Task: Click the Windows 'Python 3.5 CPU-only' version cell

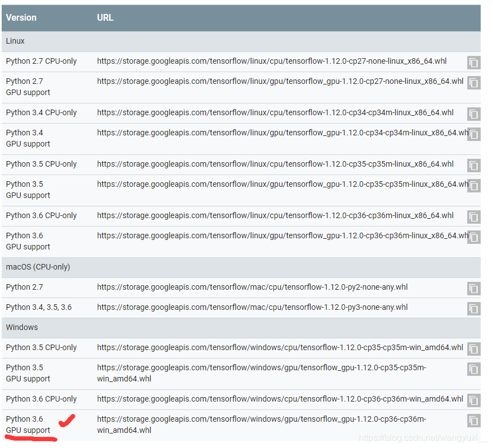Action: coord(41,347)
